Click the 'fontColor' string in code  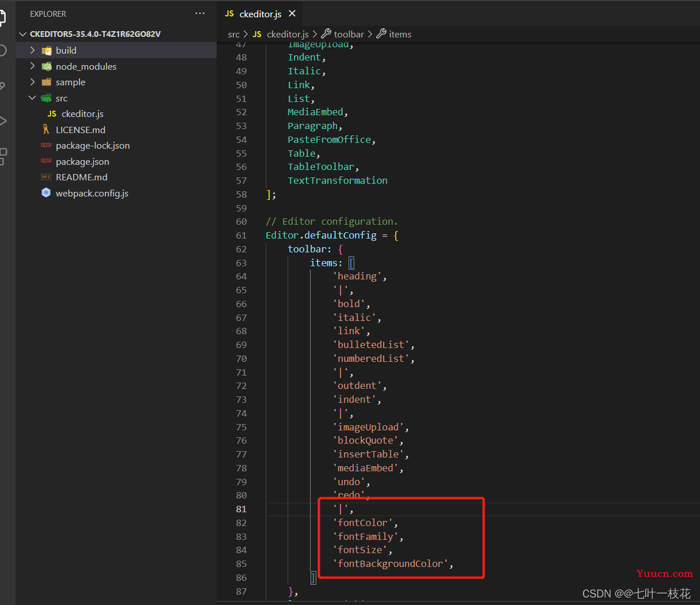(x=363, y=523)
